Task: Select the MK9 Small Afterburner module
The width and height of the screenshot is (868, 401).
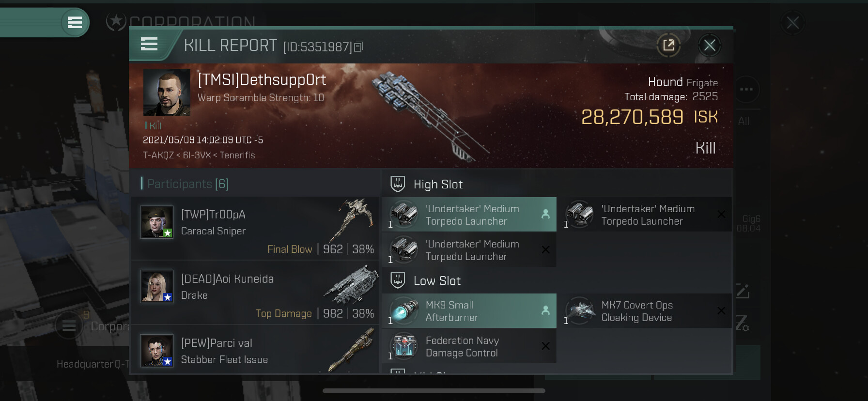Action: point(469,311)
